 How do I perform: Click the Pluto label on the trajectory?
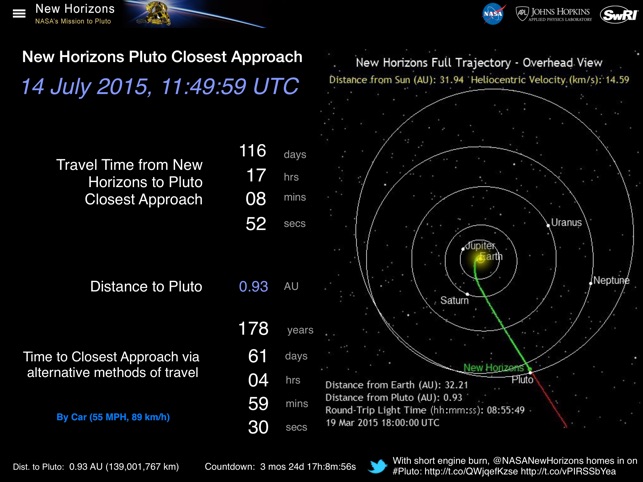[x=522, y=380]
